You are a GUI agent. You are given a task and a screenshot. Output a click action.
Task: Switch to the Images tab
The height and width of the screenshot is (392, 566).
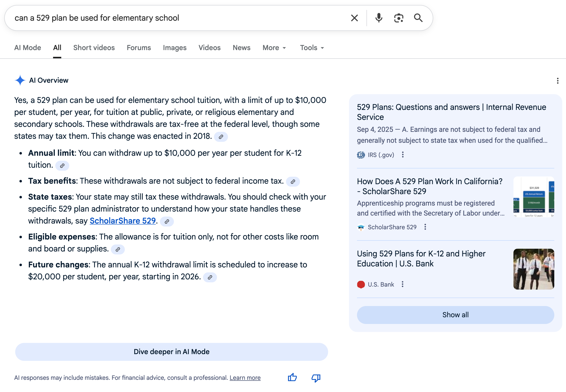point(175,48)
